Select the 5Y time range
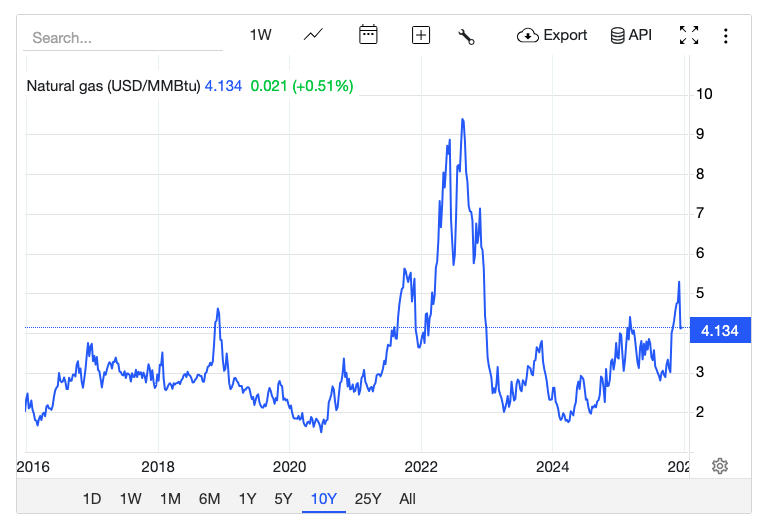The height and width of the screenshot is (532, 768). point(284,499)
